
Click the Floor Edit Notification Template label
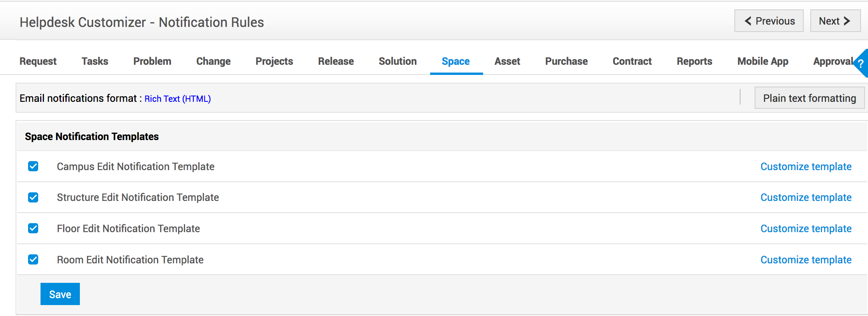(129, 229)
